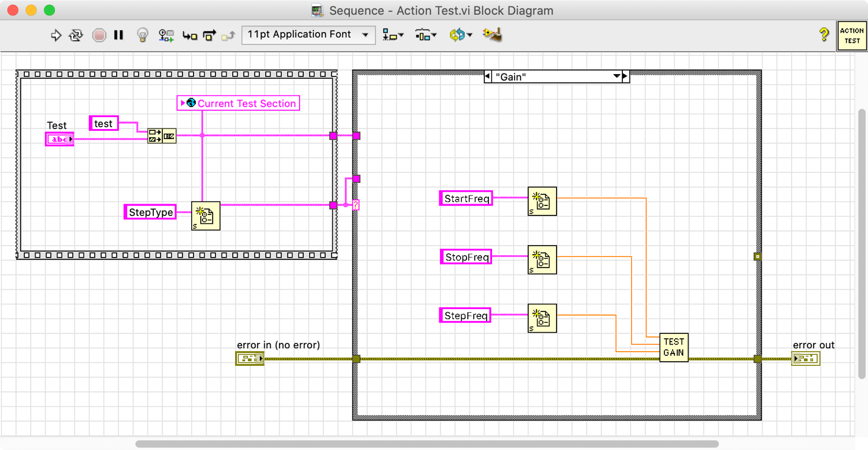Open the Align Objects dropdown
Viewport: 868px width, 450px height.
point(393,36)
